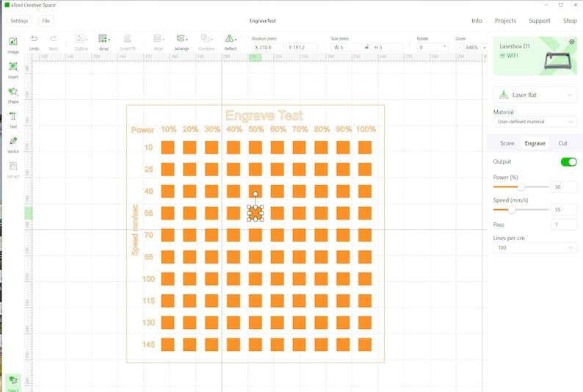This screenshot has width=583, height=392.
Task: Click the Smart fill icon
Action: 128,38
